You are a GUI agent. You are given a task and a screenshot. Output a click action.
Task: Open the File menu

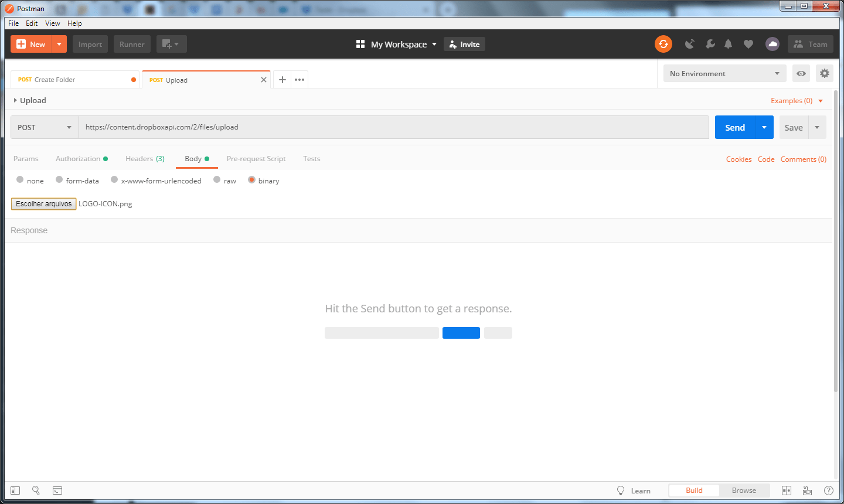13,23
